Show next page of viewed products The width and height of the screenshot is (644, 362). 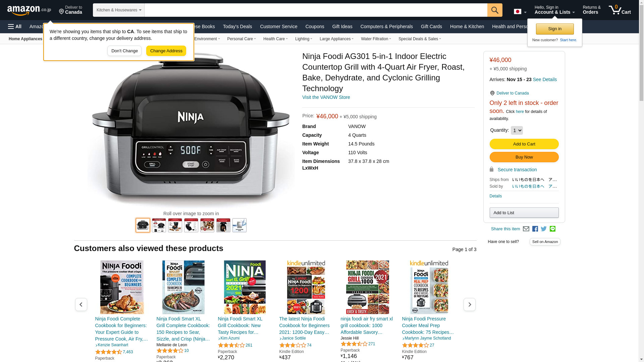click(469, 305)
